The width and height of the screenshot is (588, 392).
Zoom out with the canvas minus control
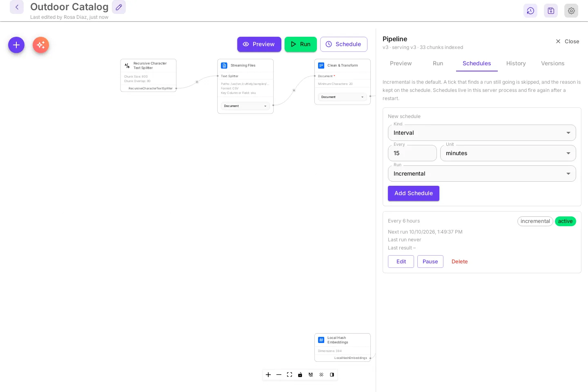pyautogui.click(x=279, y=374)
